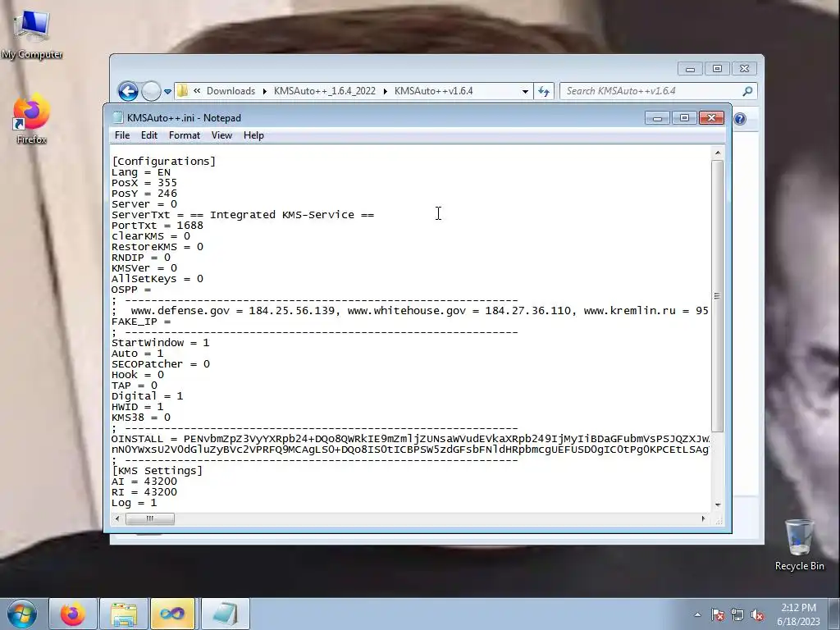
Task: Open the File menu in Notepad
Action: tap(122, 135)
